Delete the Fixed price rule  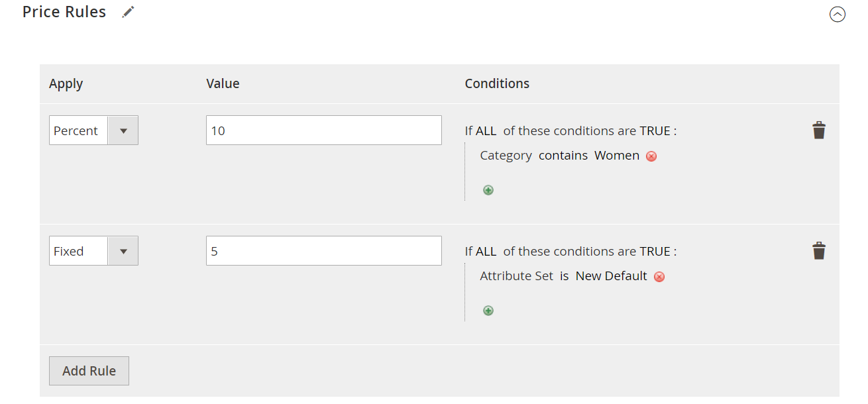819,251
